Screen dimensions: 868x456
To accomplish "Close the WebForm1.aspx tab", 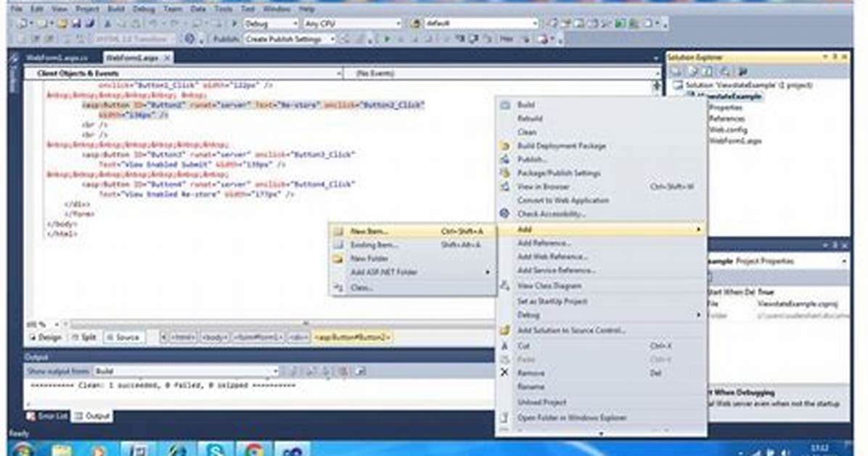I will (168, 57).
